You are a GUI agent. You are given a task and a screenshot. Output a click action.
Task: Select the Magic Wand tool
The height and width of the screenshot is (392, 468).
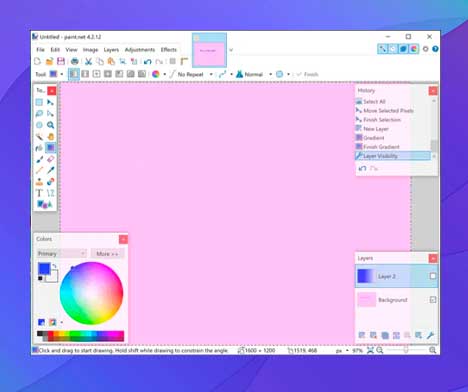coord(39,136)
